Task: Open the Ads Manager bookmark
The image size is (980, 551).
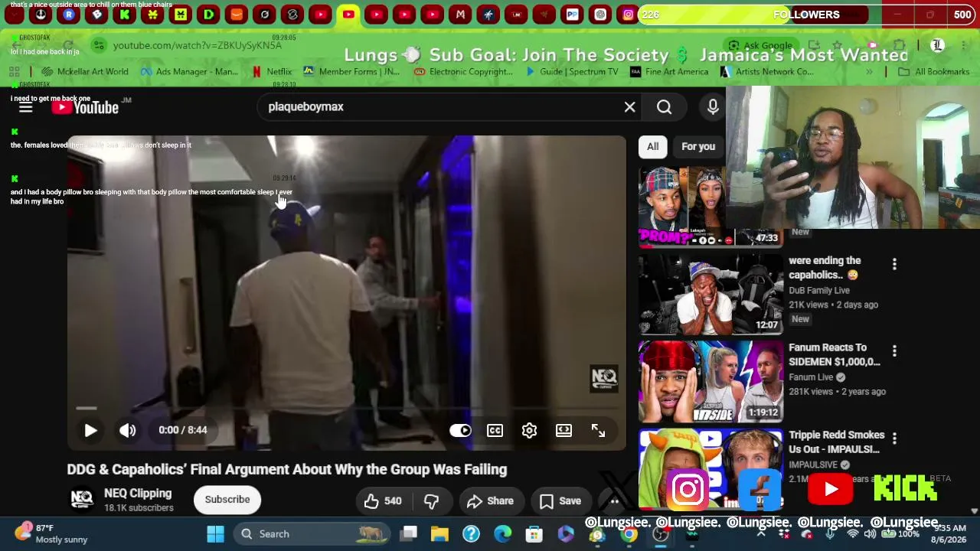Action: click(x=189, y=72)
